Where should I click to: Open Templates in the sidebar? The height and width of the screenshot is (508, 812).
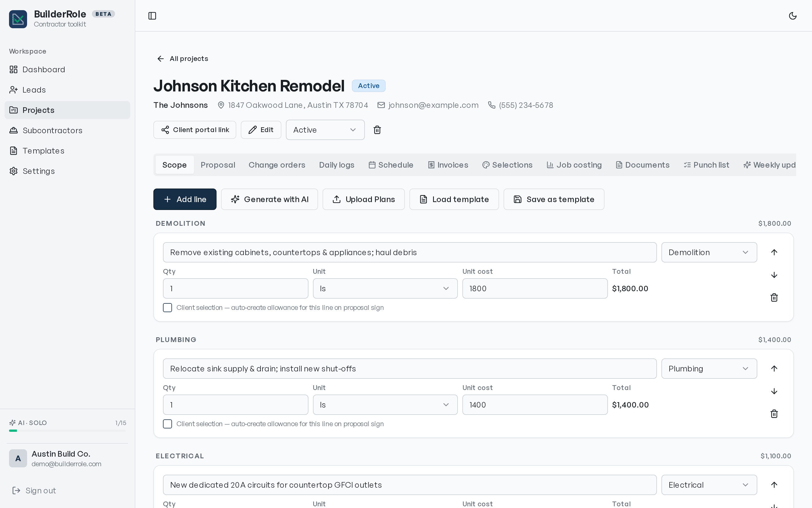click(x=67, y=151)
